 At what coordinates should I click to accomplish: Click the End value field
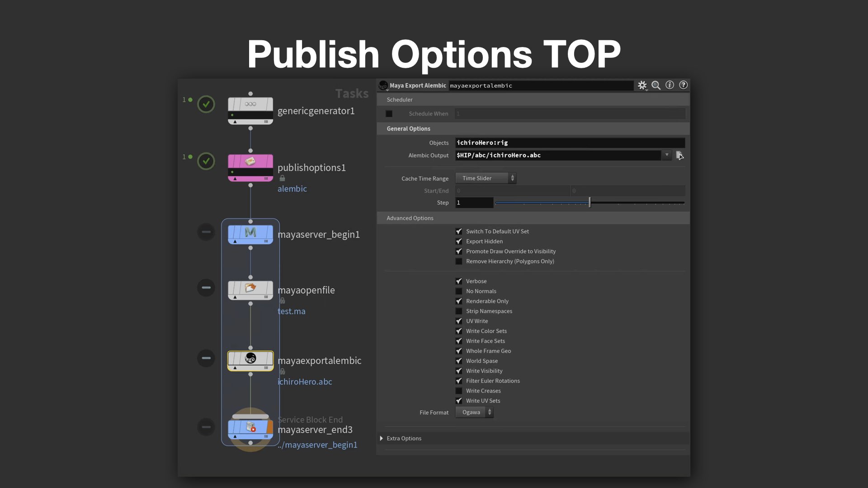[628, 191]
